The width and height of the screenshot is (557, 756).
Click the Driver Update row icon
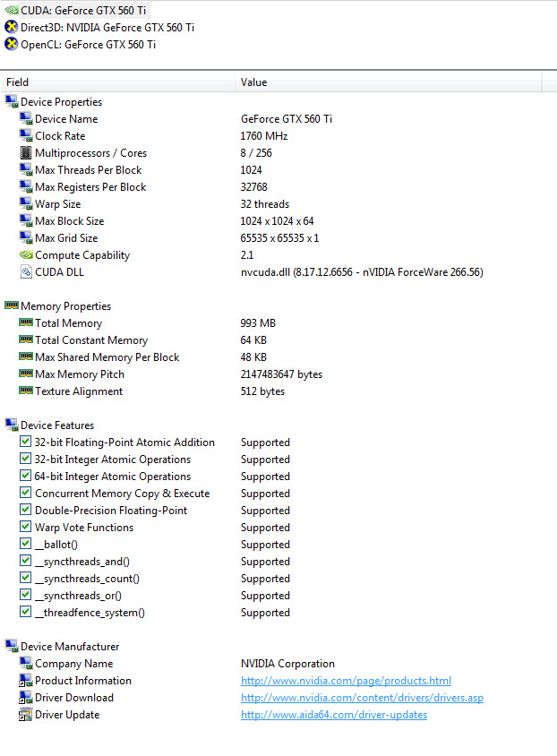coord(26,715)
